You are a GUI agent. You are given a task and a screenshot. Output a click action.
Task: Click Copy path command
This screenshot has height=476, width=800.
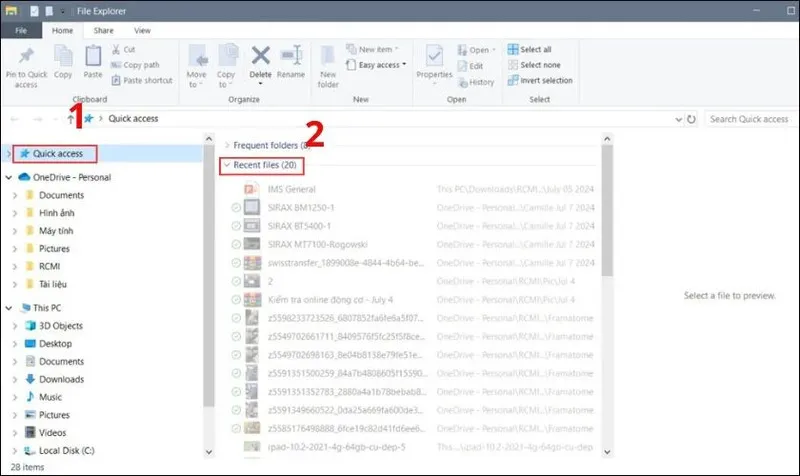tap(135, 65)
